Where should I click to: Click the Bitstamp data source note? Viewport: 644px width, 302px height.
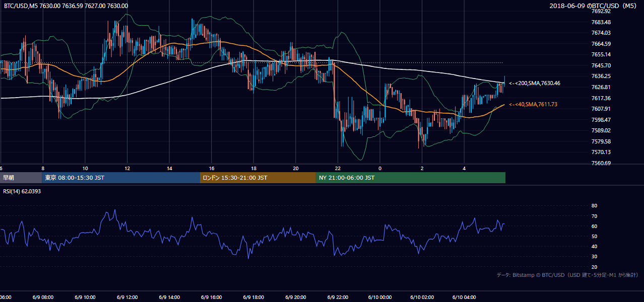click(x=567, y=275)
